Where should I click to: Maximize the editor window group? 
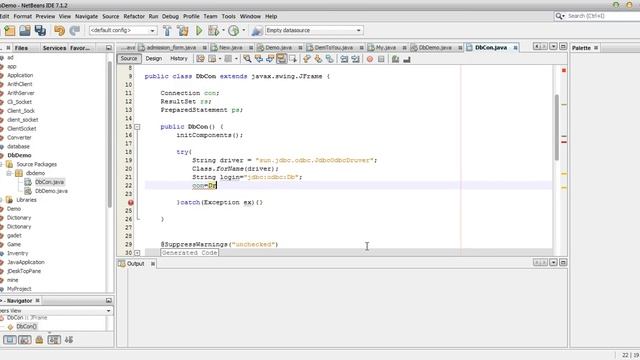click(x=563, y=47)
